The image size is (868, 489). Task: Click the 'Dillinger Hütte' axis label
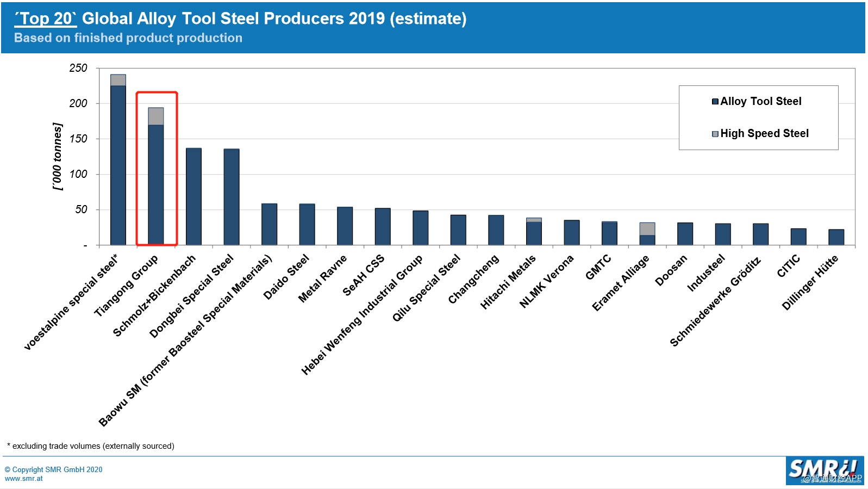coord(810,282)
